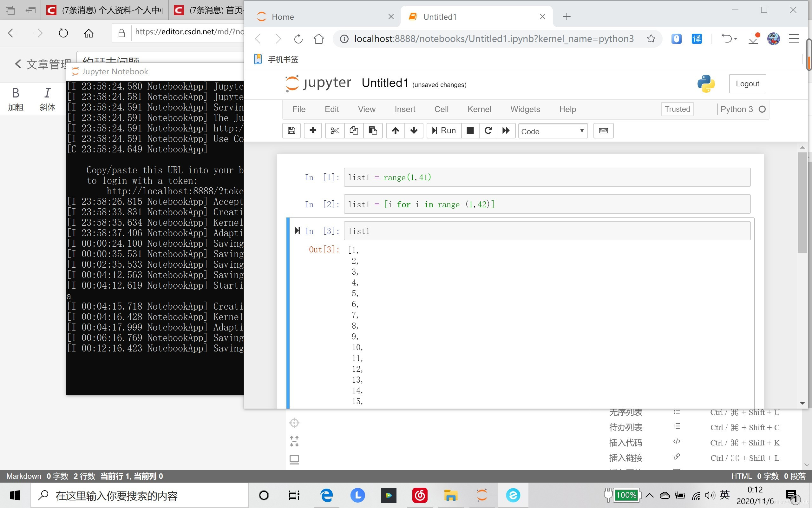
Task: Rename notebook by clicking the Untitled1 title
Action: tap(385, 83)
